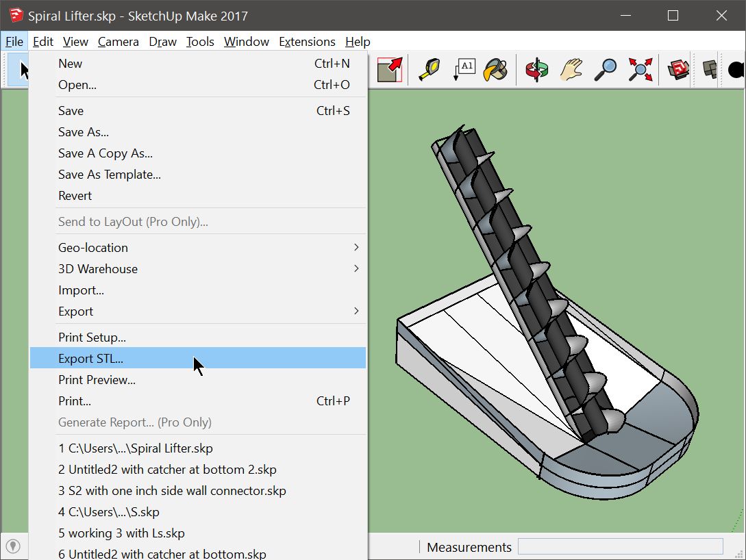Close the open File menu

pyautogui.click(x=14, y=42)
